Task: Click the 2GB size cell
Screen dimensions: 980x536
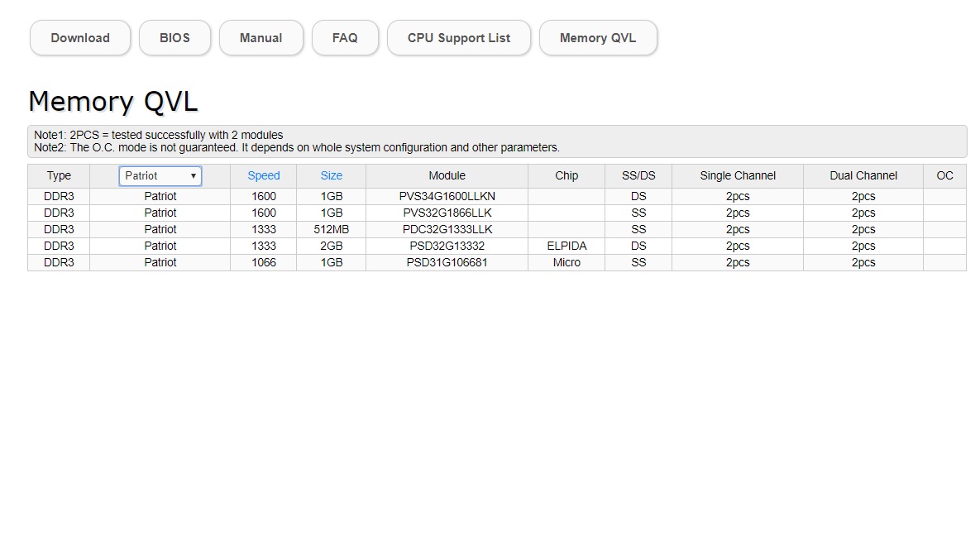Action: click(x=332, y=246)
